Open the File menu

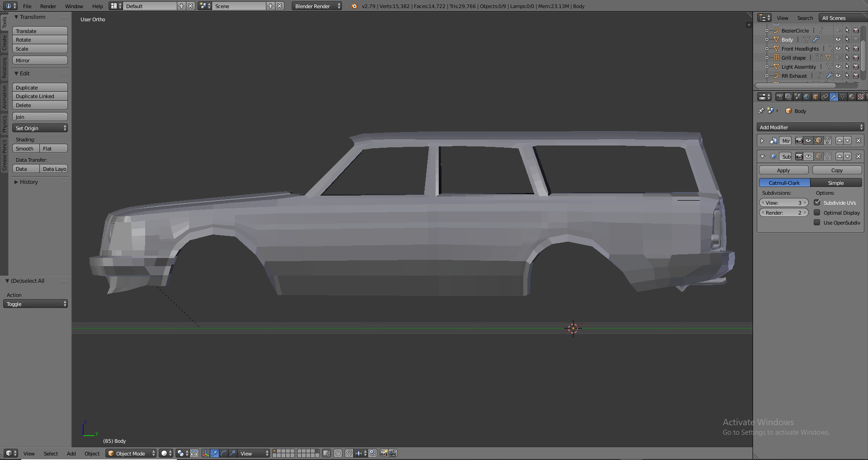(27, 6)
